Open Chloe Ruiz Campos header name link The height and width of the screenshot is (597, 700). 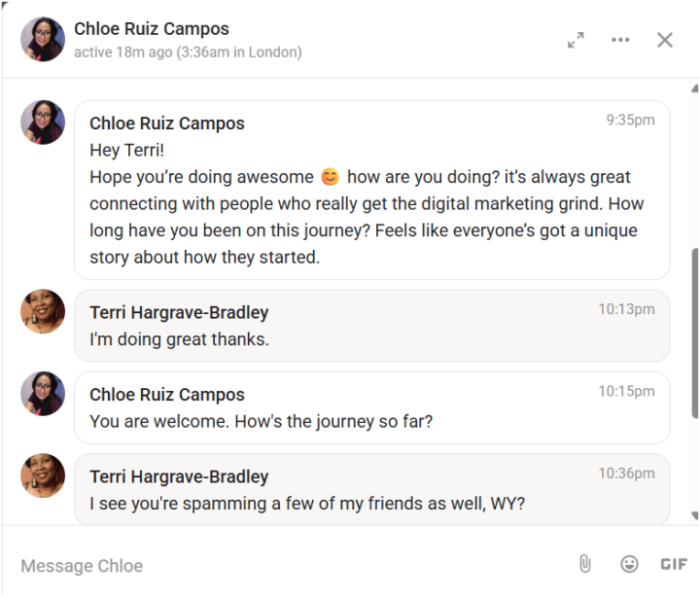click(152, 29)
